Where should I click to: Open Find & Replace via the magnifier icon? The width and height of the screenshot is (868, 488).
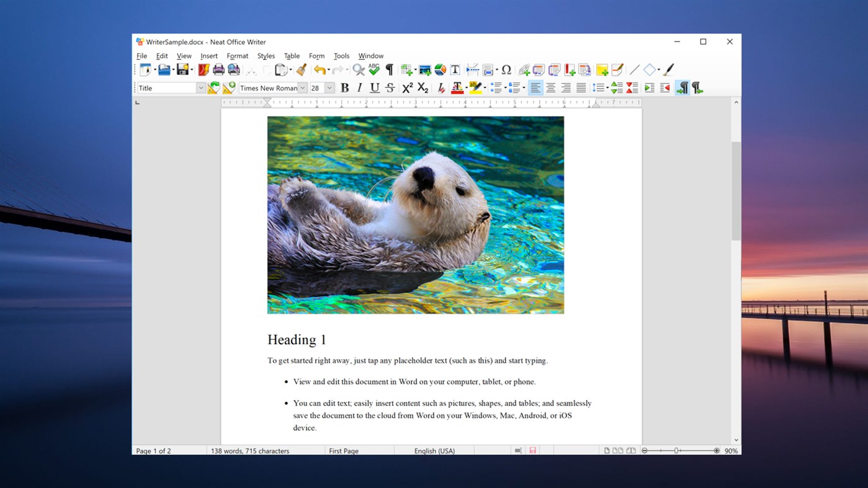click(x=358, y=69)
